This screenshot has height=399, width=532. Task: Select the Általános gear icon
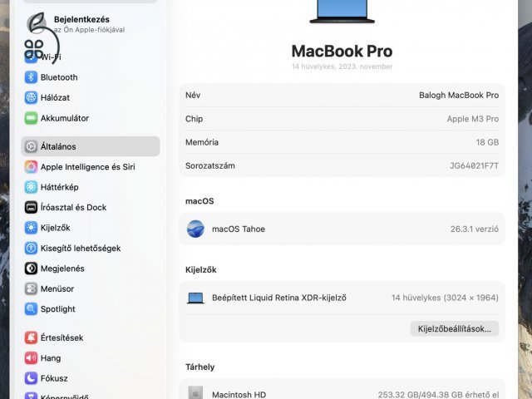pyautogui.click(x=31, y=146)
